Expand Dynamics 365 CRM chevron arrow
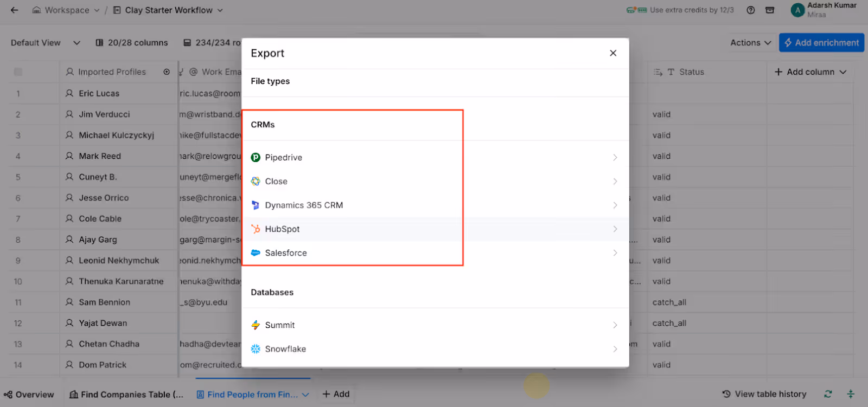Screen dimensions: 868x407 (615, 205)
